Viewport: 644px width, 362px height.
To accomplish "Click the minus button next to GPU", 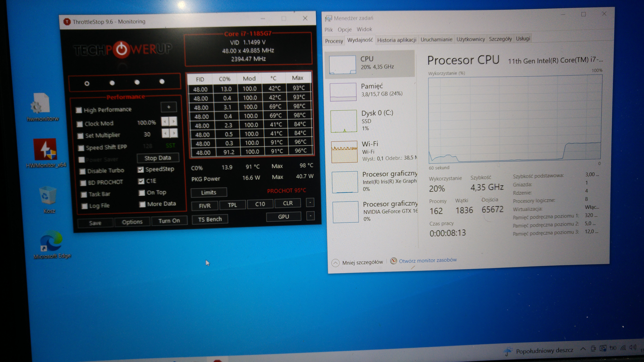I will [x=310, y=216].
